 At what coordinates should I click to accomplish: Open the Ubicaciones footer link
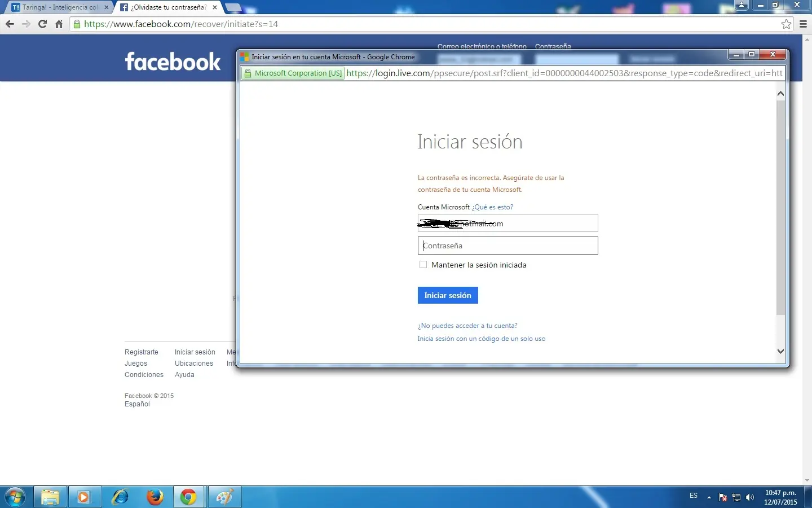194,364
